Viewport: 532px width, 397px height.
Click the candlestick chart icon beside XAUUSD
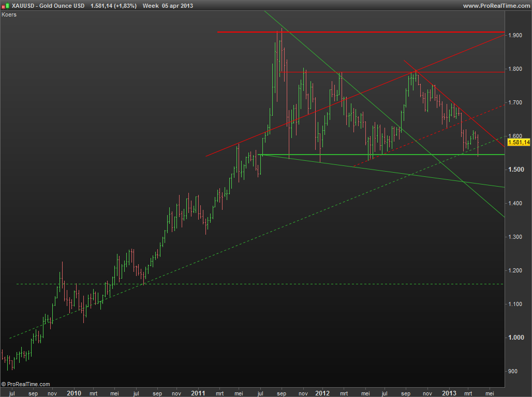[x=5, y=5]
